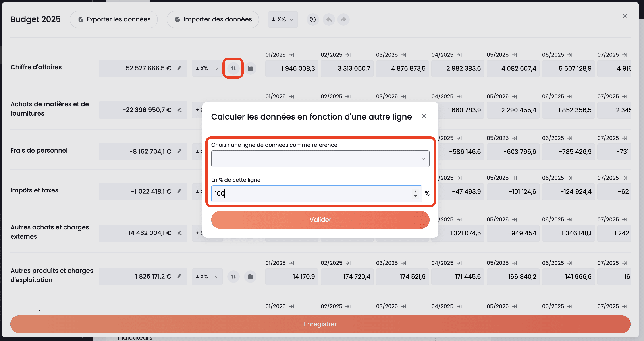The height and width of the screenshot is (341, 644).
Task: Open the global ± X% dropdown in header
Action: tap(283, 19)
